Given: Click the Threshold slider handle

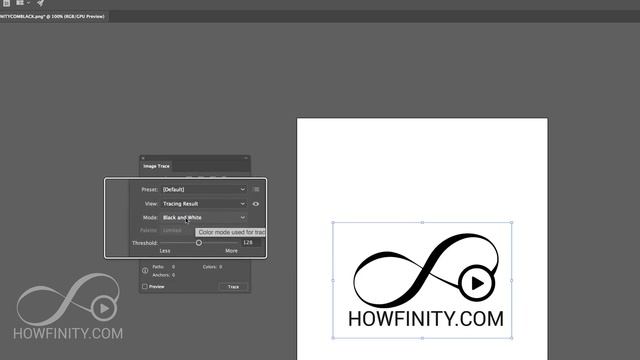Looking at the screenshot, I should (199, 243).
